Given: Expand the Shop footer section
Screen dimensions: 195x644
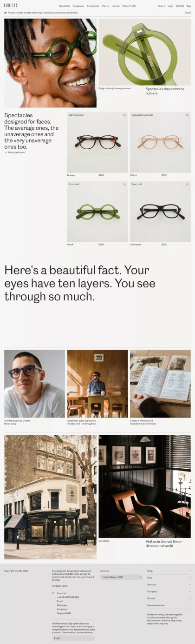Looking at the screenshot, I should coord(169,571).
